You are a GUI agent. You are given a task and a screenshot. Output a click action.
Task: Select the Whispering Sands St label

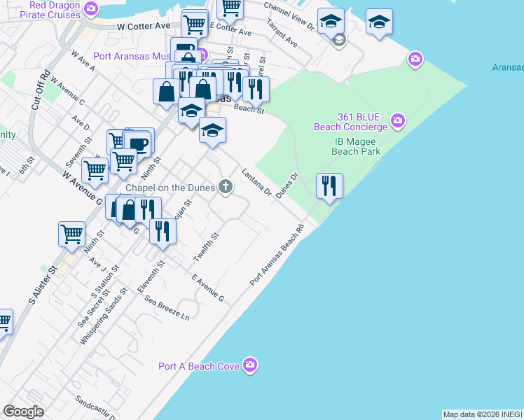coord(104,316)
